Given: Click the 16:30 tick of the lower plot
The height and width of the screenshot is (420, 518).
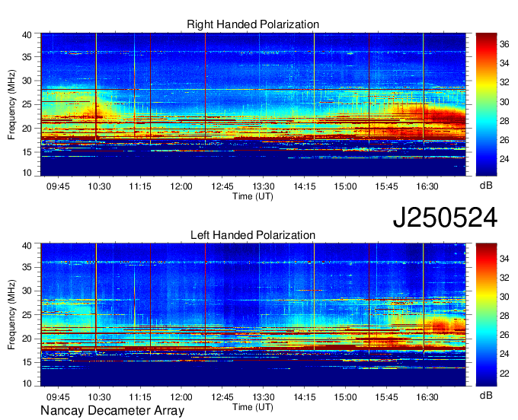Looking at the screenshot, I should pyautogui.click(x=427, y=397).
